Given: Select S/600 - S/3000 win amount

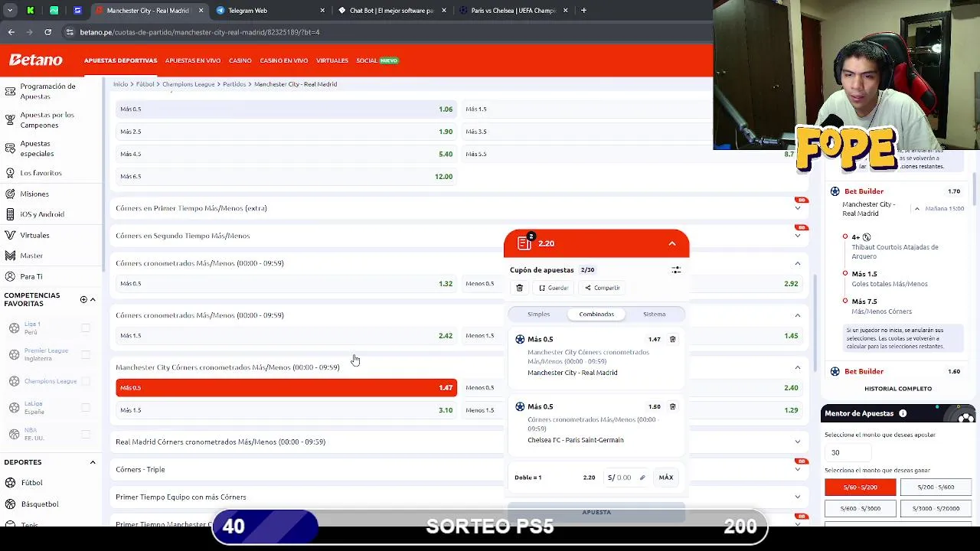Looking at the screenshot, I should pyautogui.click(x=860, y=508).
